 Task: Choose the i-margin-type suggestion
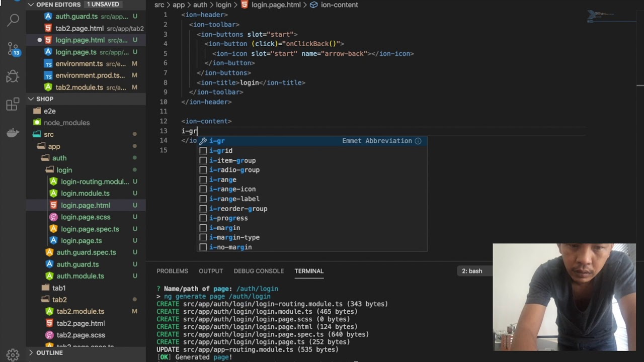(312, 237)
